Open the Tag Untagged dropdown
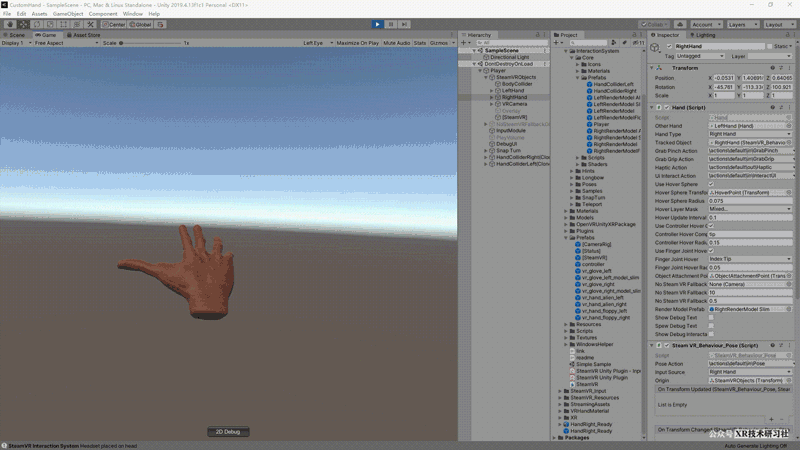 tap(701, 56)
